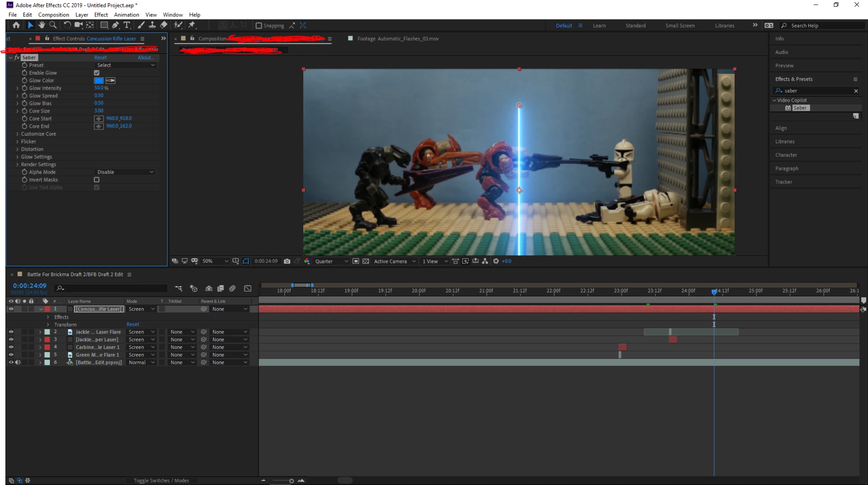
Task: Click the Home icon in the toolbar
Action: 16,25
